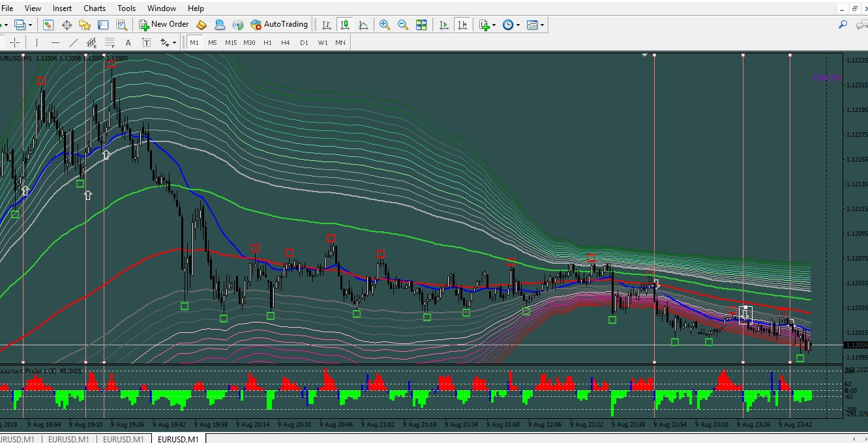The image size is (868, 443).
Task: Select the Trendline drawing tool
Action: 74,43
